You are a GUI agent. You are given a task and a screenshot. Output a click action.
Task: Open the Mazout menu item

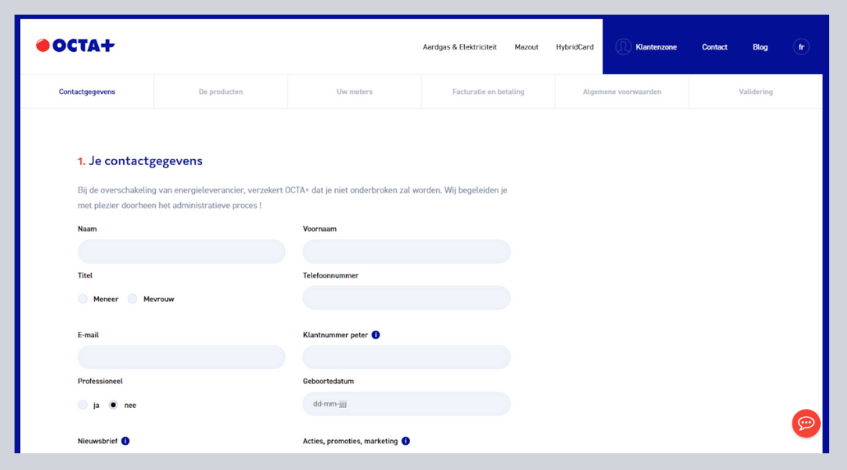pos(526,47)
